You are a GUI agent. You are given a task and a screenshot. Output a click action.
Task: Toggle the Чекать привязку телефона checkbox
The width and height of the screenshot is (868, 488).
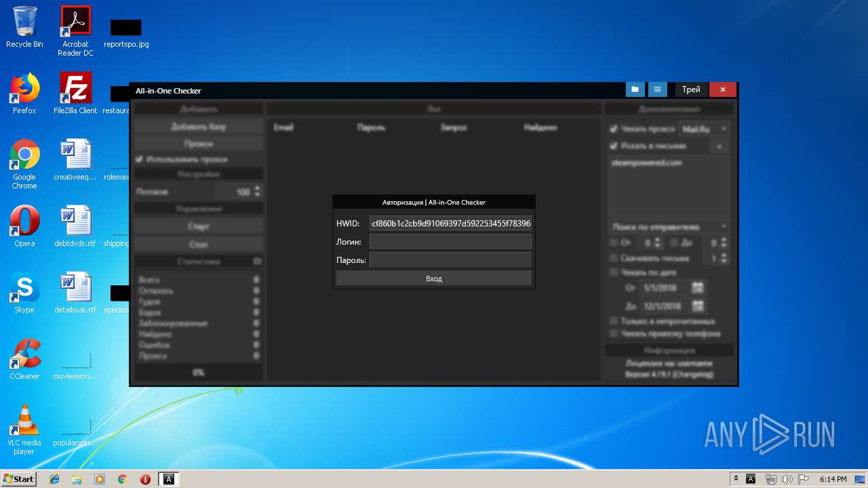(x=614, y=333)
